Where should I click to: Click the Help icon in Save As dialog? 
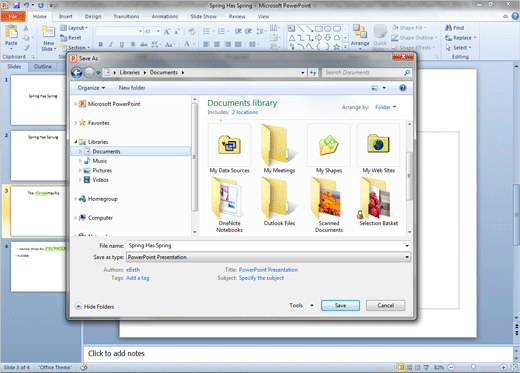(x=403, y=88)
